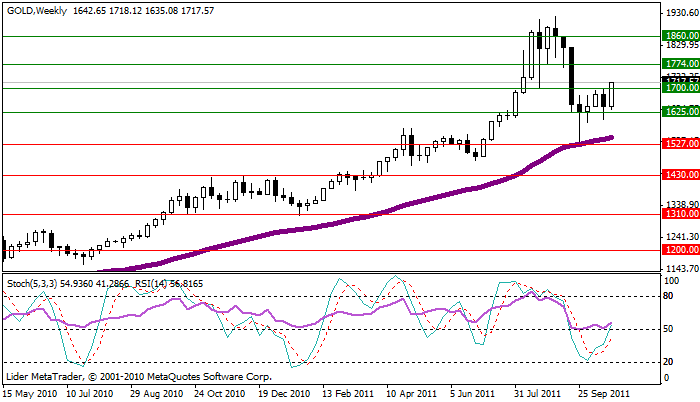Image resolution: width=700 pixels, height=402 pixels.
Task: Click the right end of purple moving average
Action: click(610, 137)
